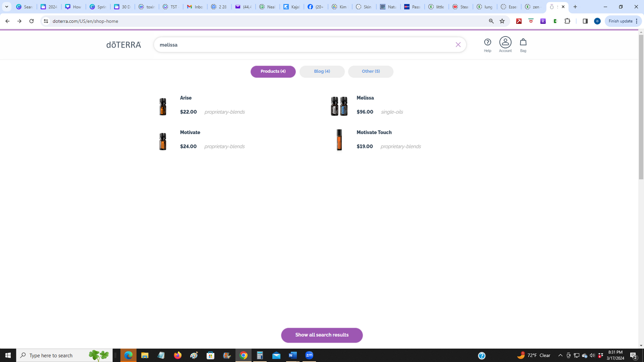644x362 pixels.
Task: Select the Products (4) tab
Action: click(273, 72)
